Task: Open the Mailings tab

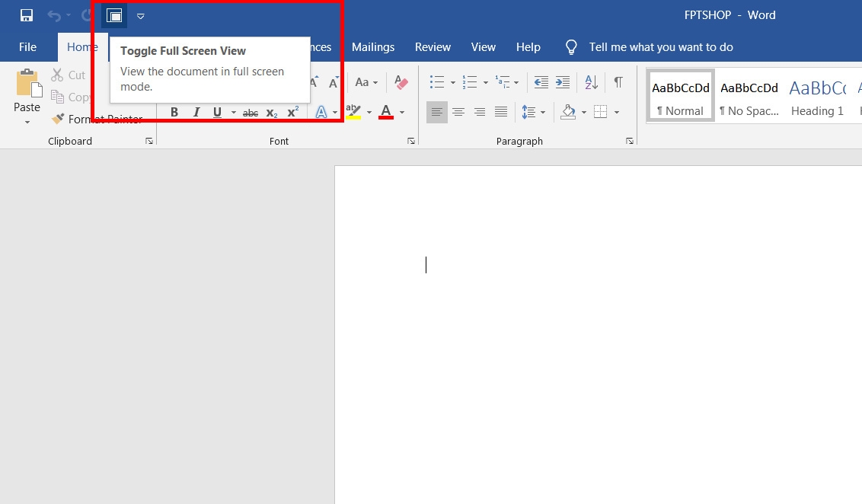Action: click(x=373, y=46)
